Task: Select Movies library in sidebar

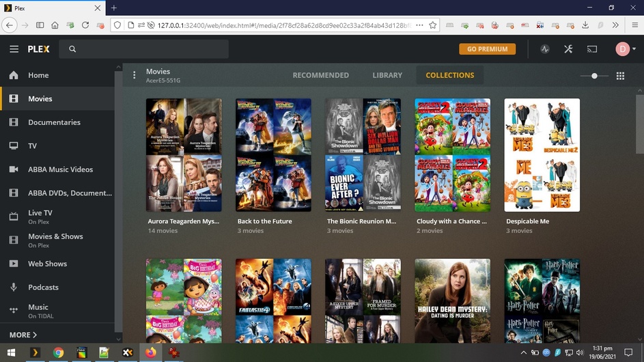Action: pos(57,98)
